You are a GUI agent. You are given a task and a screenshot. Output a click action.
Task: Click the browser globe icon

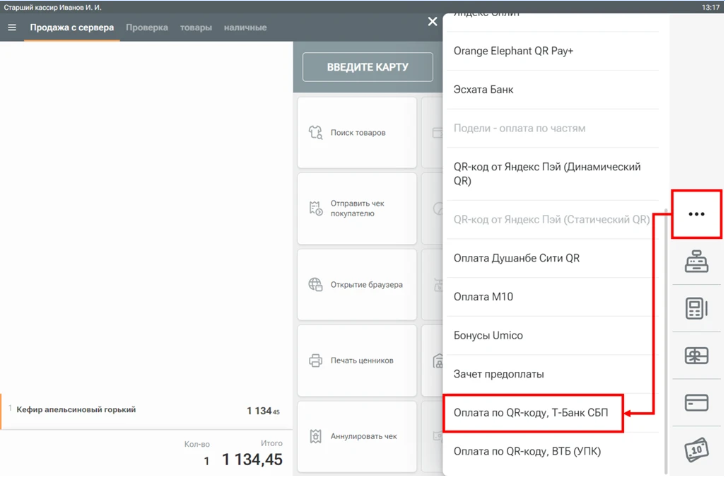click(316, 284)
